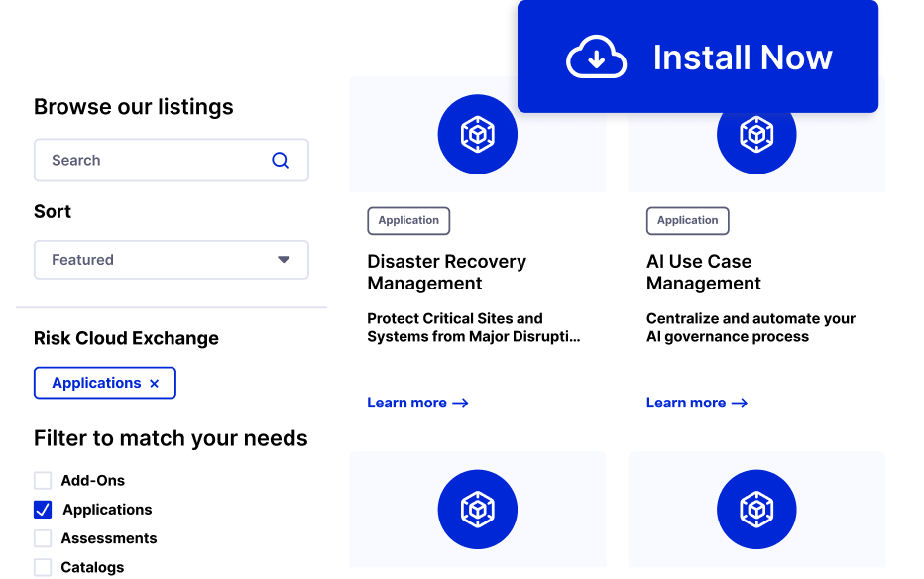Click the Application tag on Disaster Recovery card

(x=408, y=220)
